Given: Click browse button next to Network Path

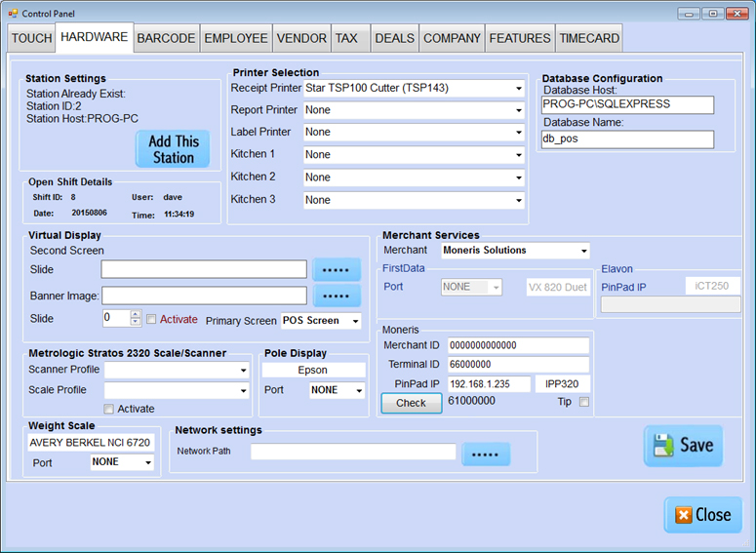Looking at the screenshot, I should 485,454.
